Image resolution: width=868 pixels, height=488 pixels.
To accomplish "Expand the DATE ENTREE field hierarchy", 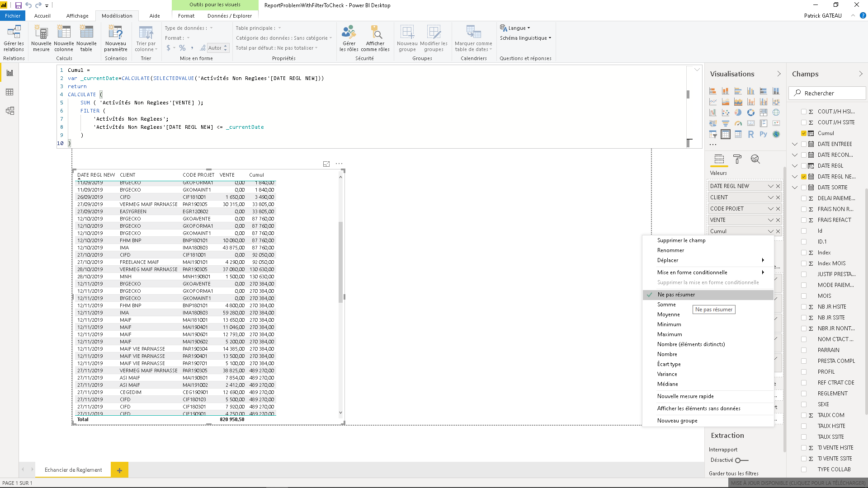I will tap(795, 144).
